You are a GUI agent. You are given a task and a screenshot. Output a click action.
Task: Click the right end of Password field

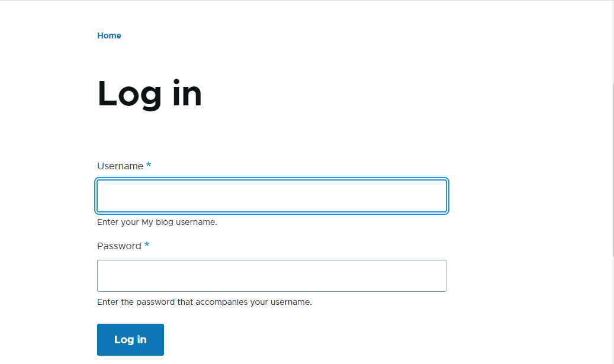(x=435, y=276)
